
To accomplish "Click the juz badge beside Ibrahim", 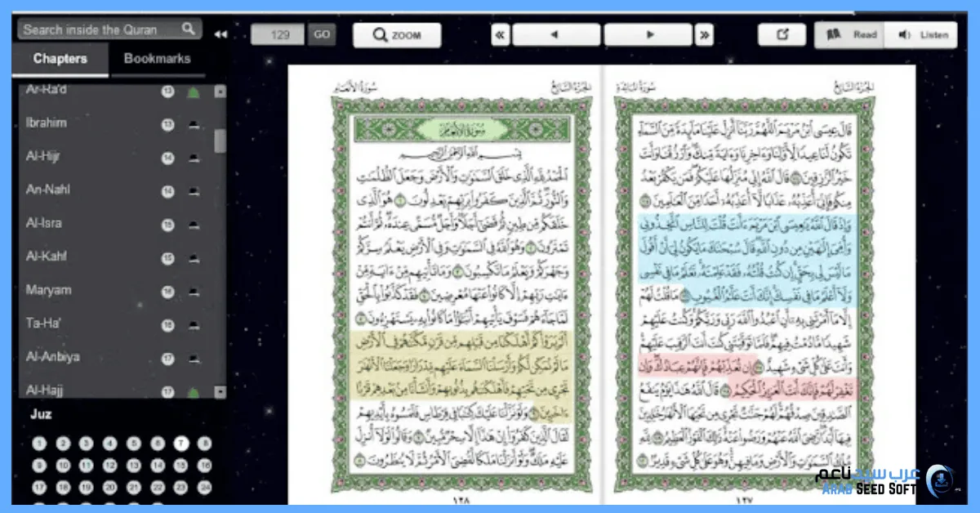I will click(168, 125).
